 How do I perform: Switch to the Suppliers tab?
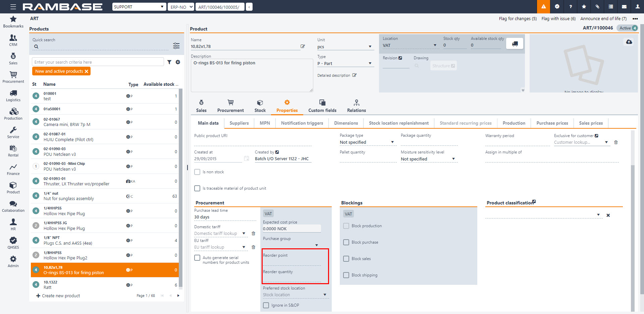tap(239, 123)
